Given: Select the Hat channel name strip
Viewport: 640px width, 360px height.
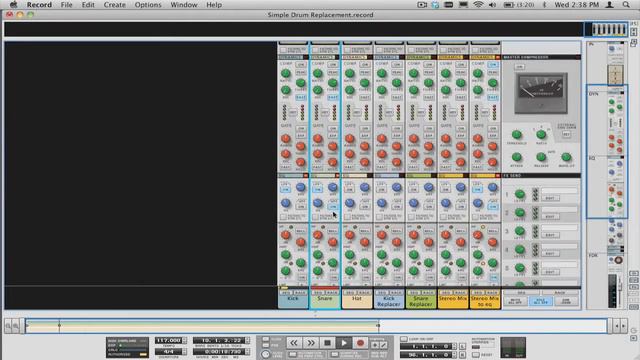Looking at the screenshot, I should [357, 302].
